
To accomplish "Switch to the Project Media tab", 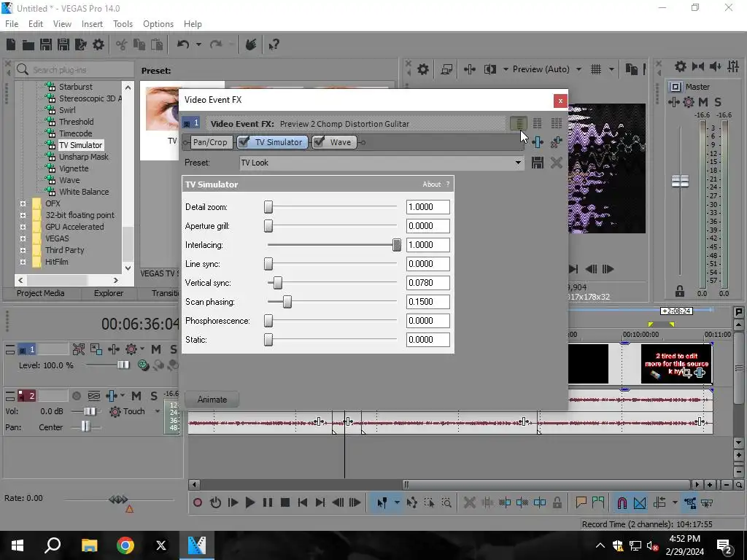I will point(41,293).
